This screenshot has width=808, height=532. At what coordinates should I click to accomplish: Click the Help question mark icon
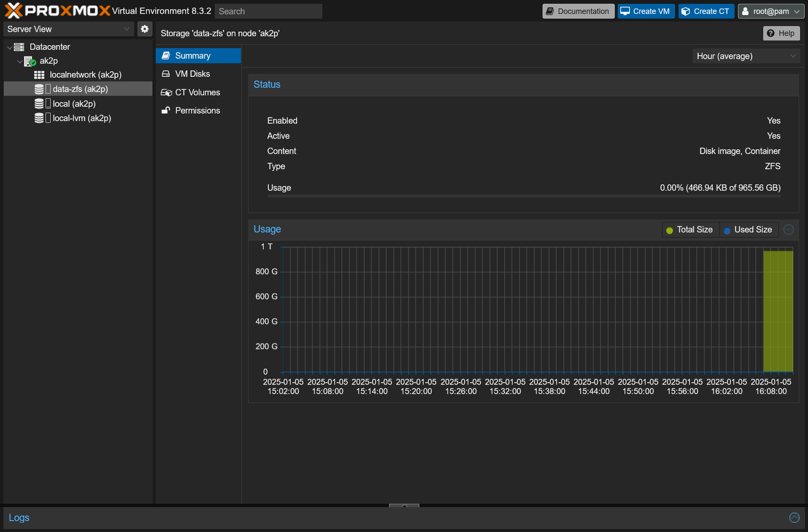(x=771, y=33)
